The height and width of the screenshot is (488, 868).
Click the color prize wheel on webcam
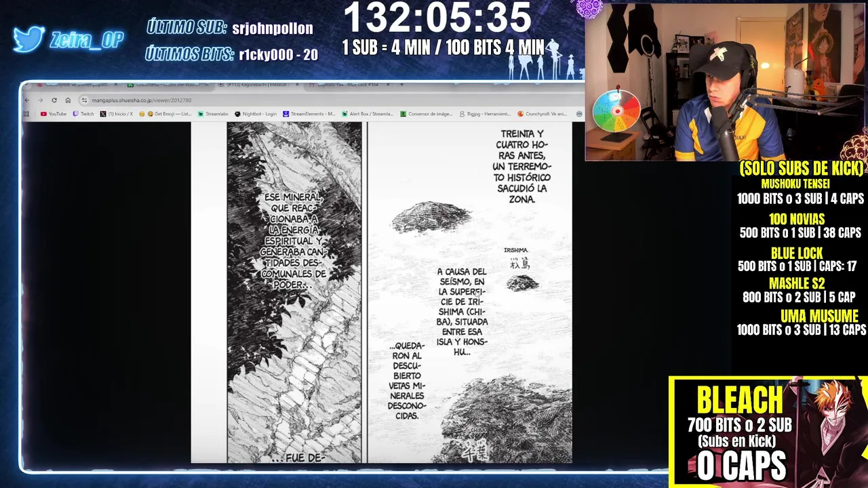616,110
